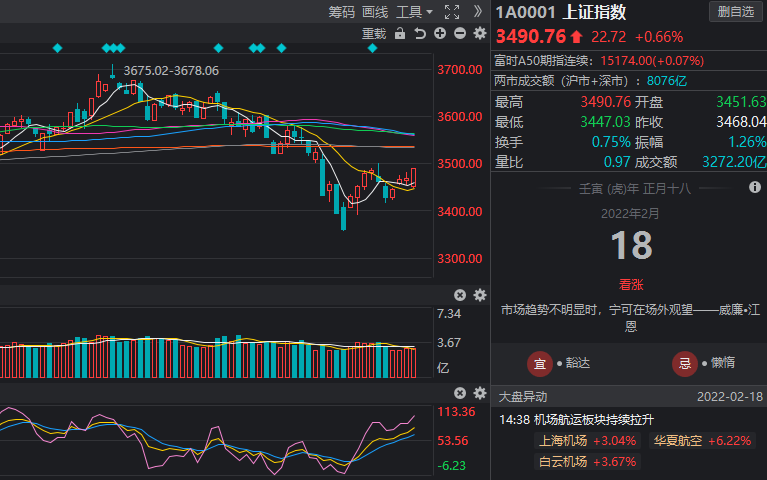The height and width of the screenshot is (480, 767).
Task: Close the bottom oscillator indicator panel
Action: coord(460,393)
